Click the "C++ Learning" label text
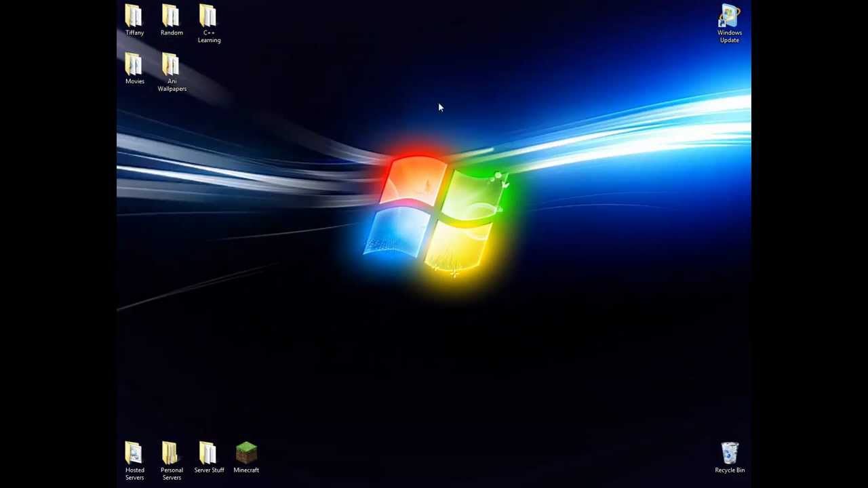 [209, 36]
